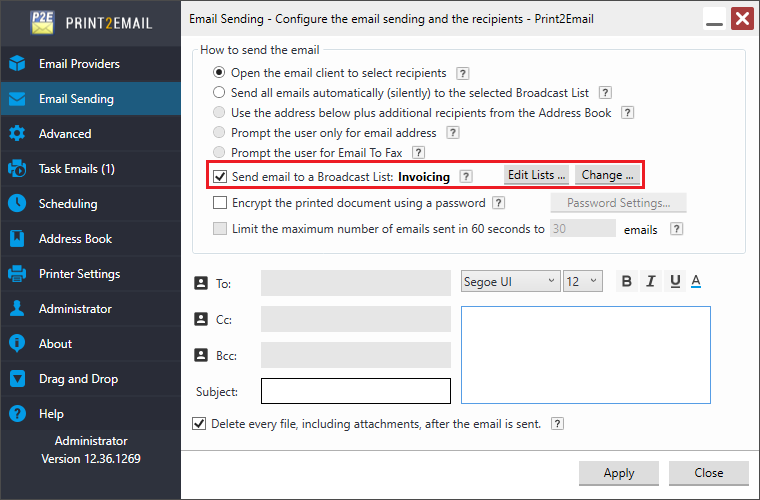Open the font size 12 dropdown

[x=582, y=282]
